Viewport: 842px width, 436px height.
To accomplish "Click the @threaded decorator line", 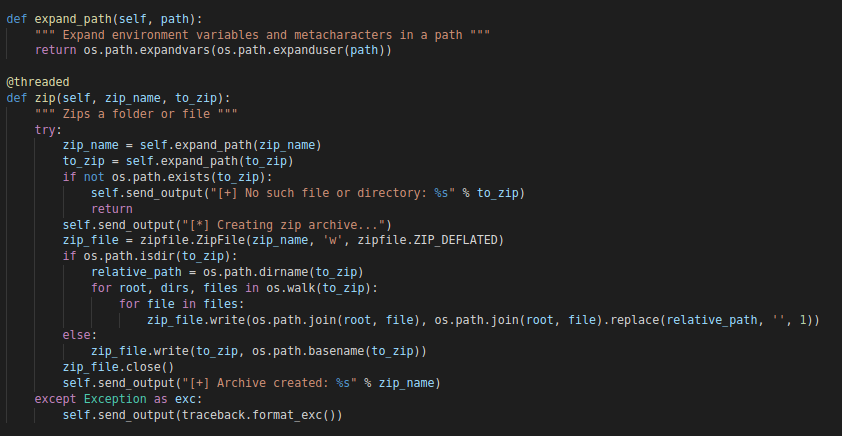I will (x=38, y=82).
